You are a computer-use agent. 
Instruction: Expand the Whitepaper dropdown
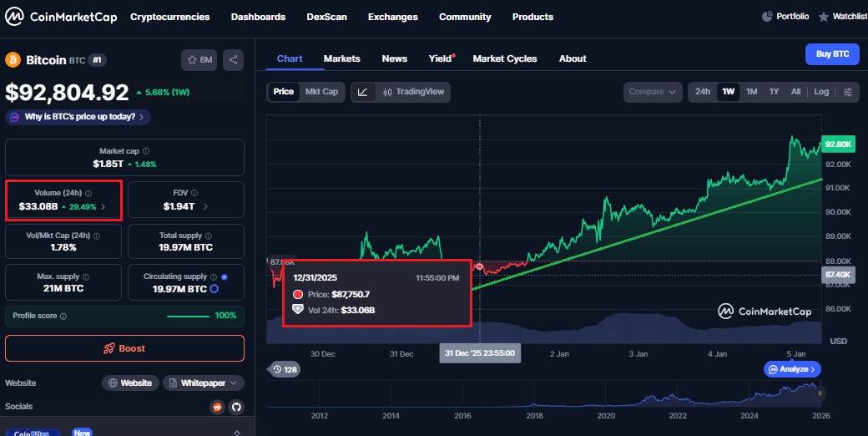click(204, 383)
